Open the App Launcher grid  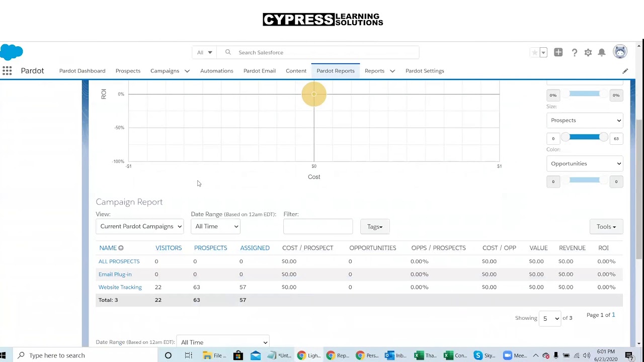(7, 71)
